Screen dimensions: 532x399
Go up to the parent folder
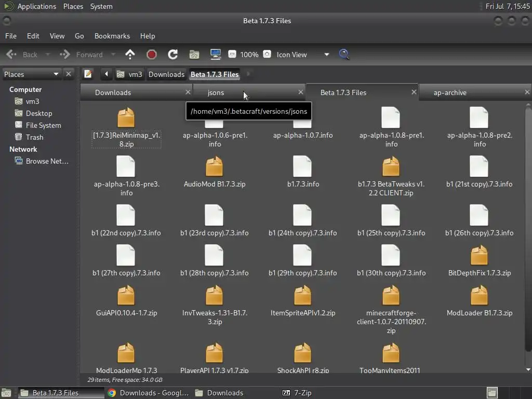click(x=130, y=54)
